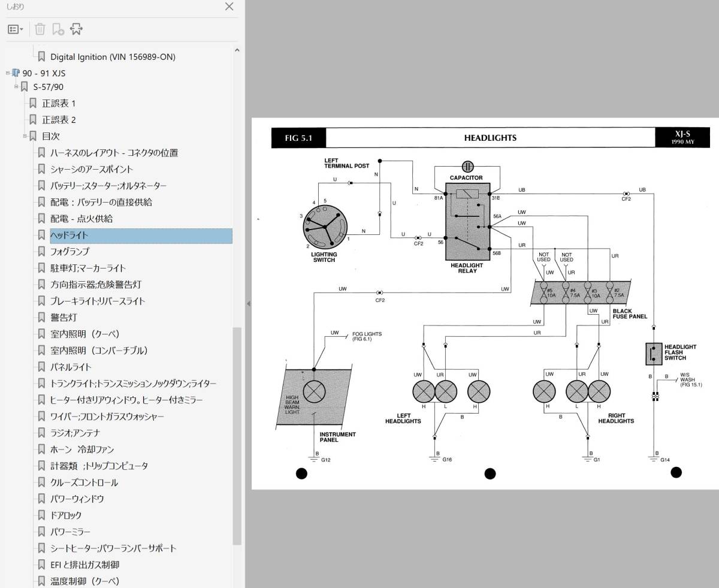This screenshot has height=588, width=719.
Task: Click LIGHTING SWITCH label in diagram
Action: point(324,257)
